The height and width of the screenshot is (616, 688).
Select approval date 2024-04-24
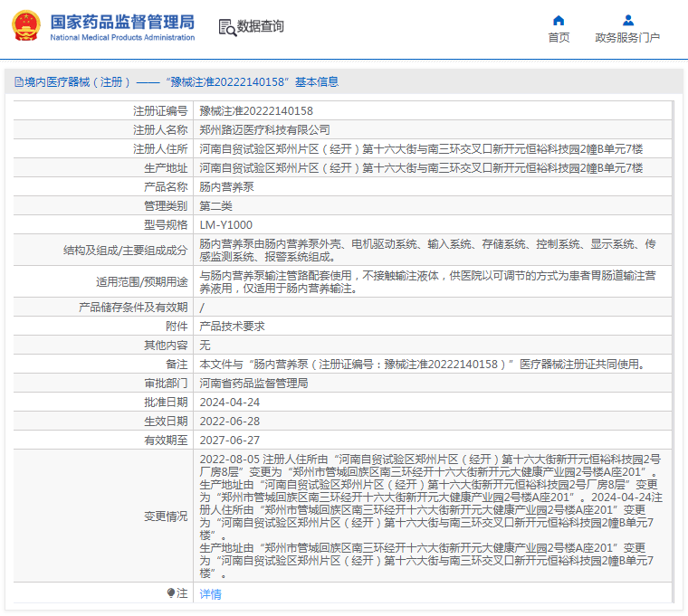[x=229, y=402]
